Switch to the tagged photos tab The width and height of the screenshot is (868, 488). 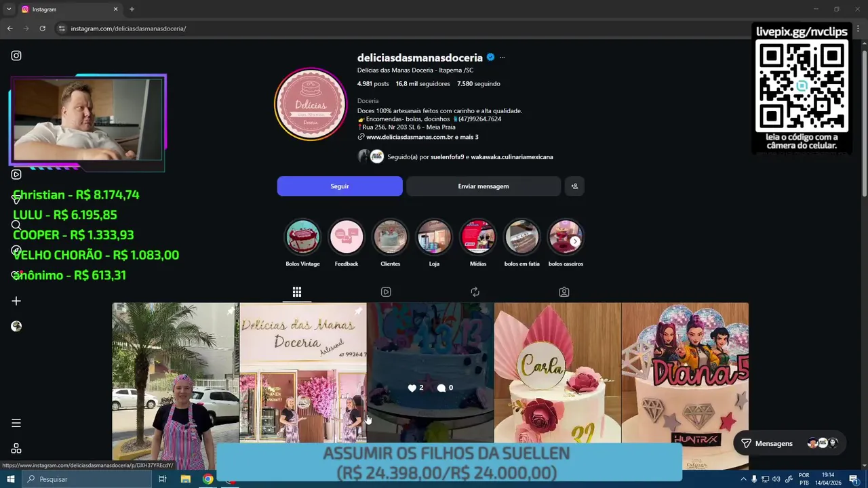tap(564, 292)
